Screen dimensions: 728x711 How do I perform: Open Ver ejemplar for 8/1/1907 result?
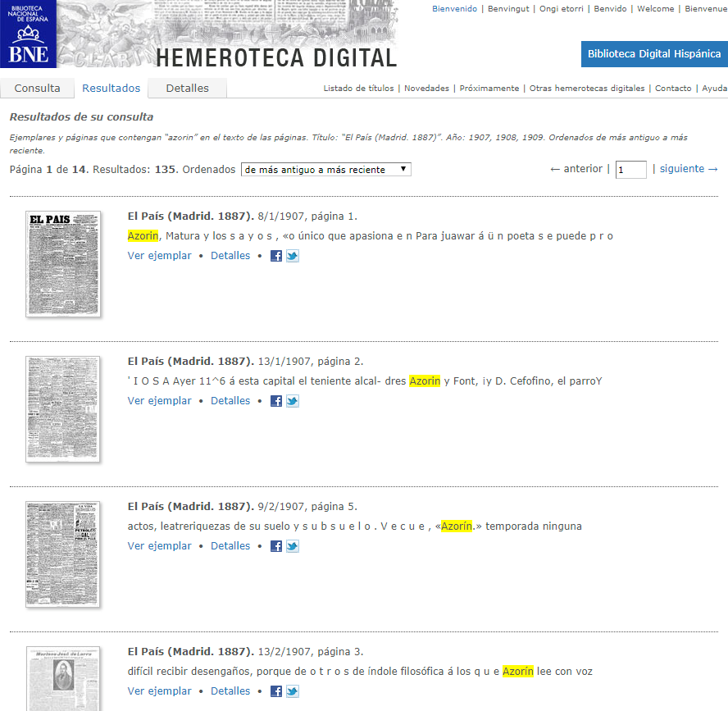(x=159, y=256)
